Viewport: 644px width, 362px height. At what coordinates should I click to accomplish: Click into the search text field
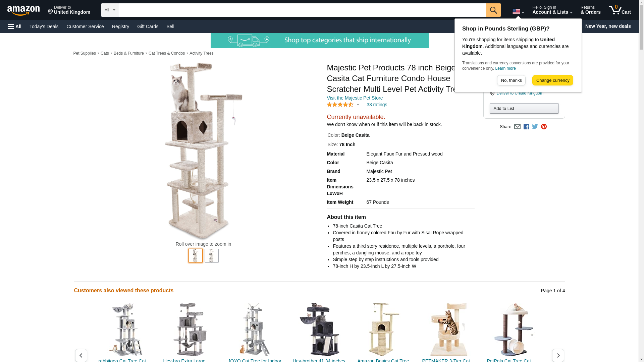(x=302, y=10)
